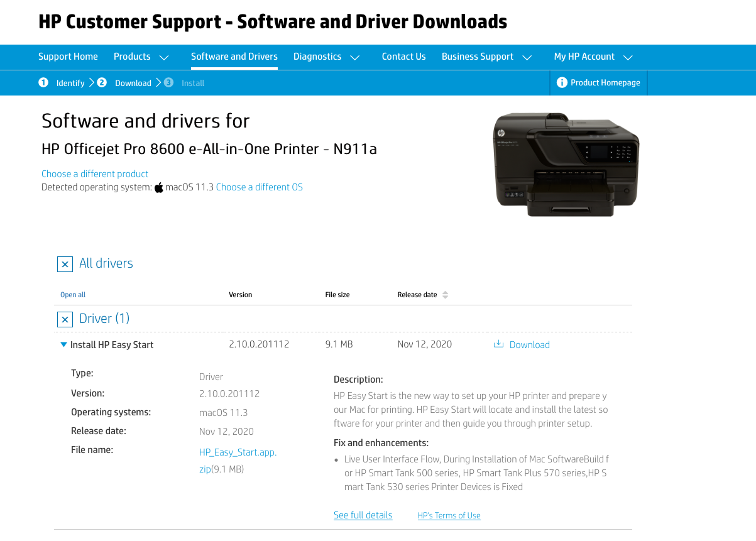Click the printer model title N911a

[209, 149]
